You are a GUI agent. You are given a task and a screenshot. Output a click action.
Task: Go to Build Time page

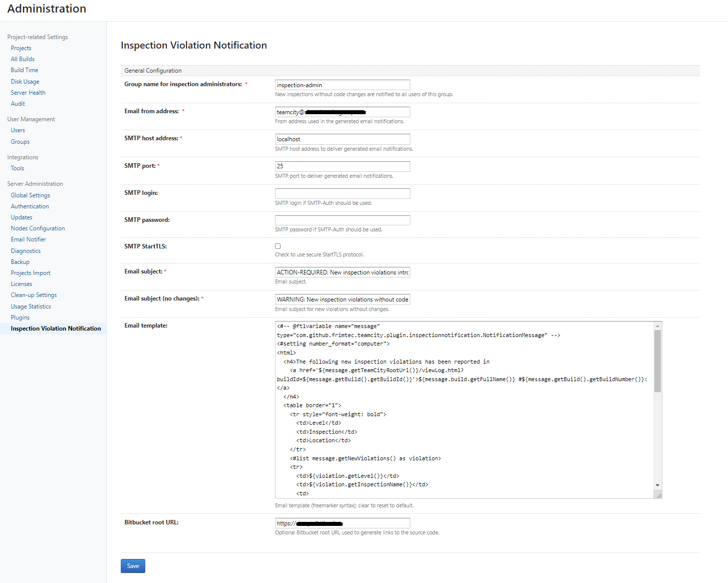(x=25, y=70)
